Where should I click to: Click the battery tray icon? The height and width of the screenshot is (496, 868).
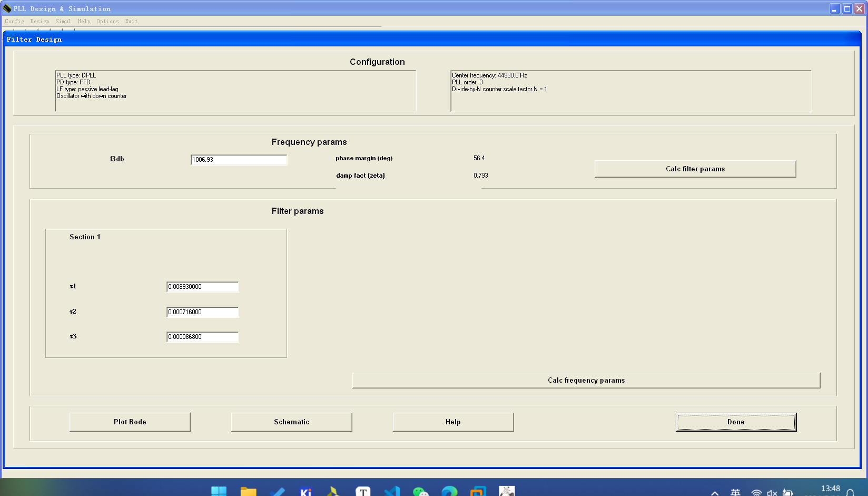coord(788,493)
